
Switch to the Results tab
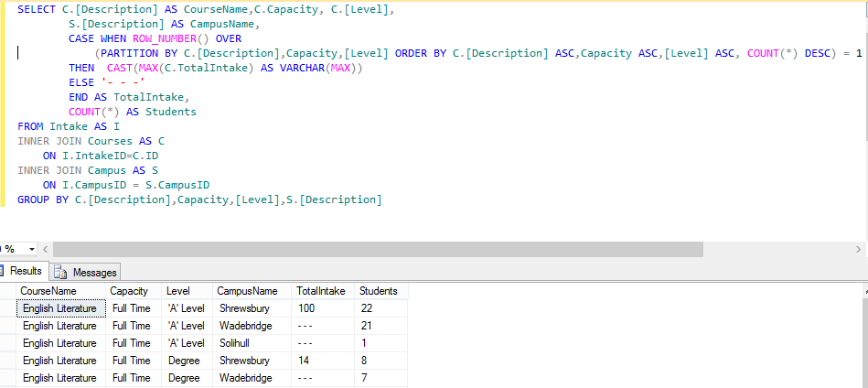[25, 272]
